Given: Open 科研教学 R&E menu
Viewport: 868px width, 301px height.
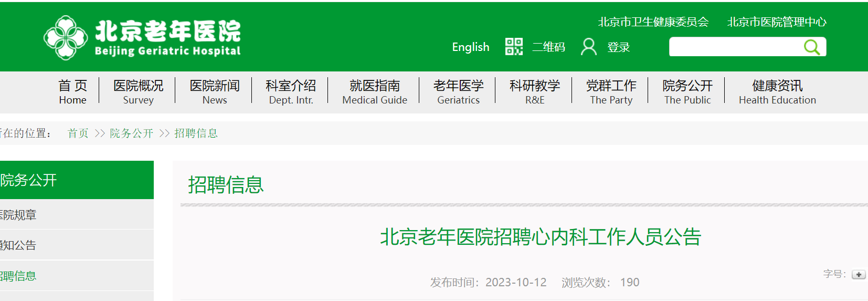Looking at the screenshot, I should click(535, 92).
